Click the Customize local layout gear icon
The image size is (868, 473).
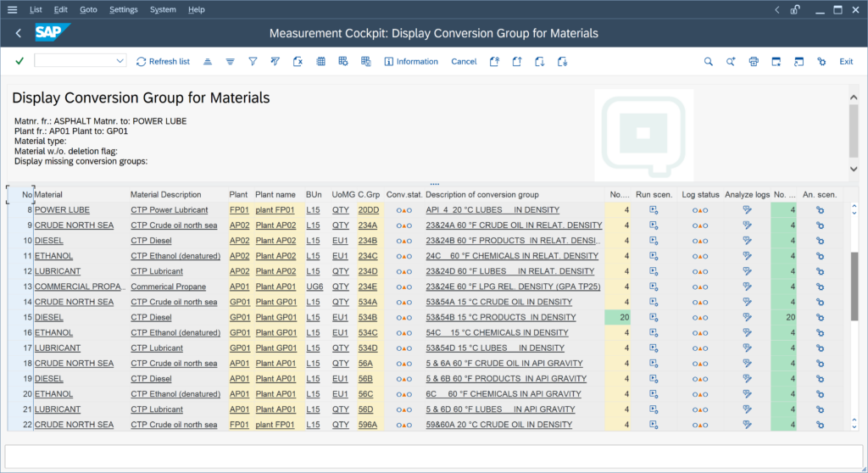tap(821, 62)
